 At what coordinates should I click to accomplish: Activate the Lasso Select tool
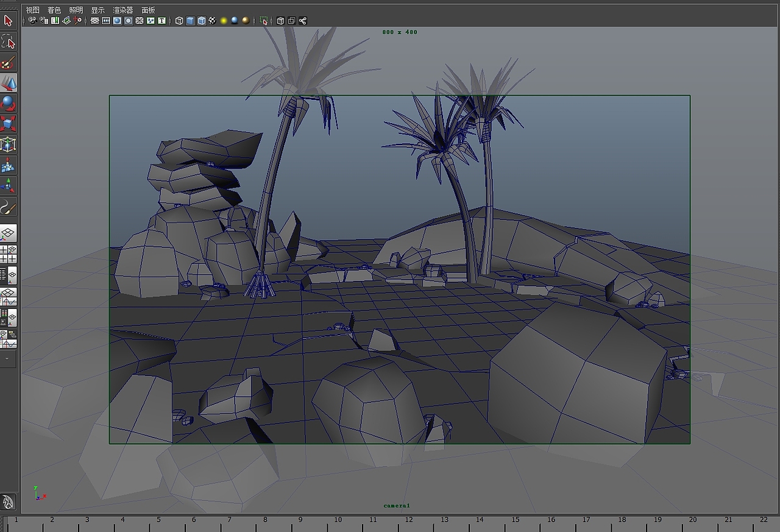click(8, 41)
